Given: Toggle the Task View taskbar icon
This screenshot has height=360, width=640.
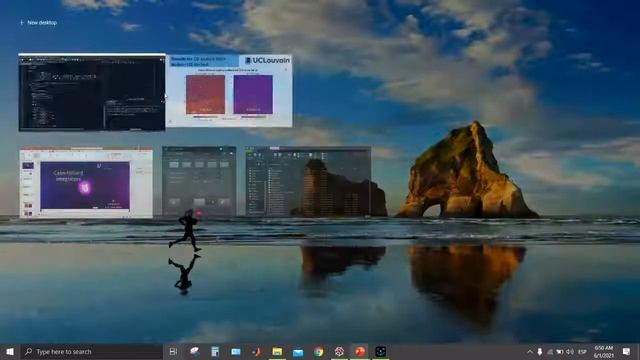Looking at the screenshot, I should [x=173, y=351].
